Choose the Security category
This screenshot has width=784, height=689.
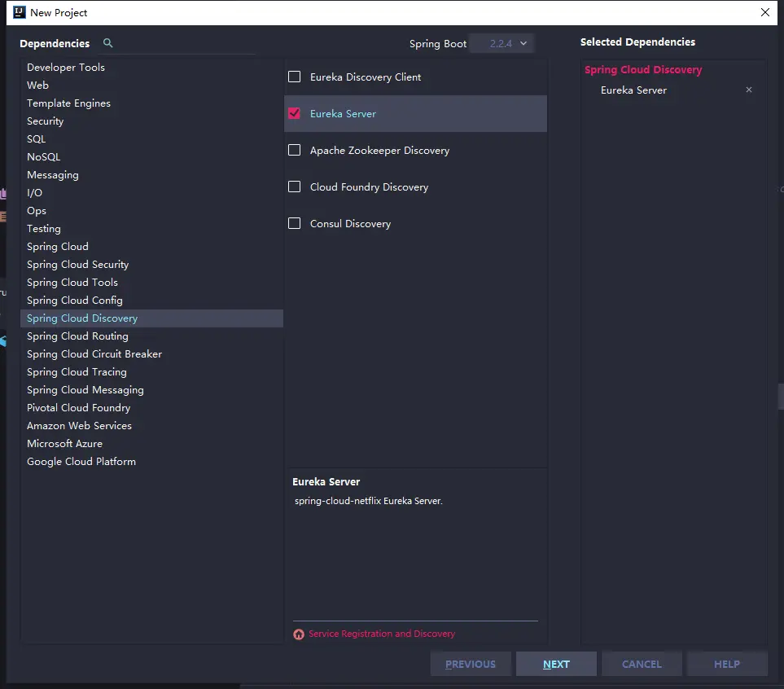tap(152, 121)
